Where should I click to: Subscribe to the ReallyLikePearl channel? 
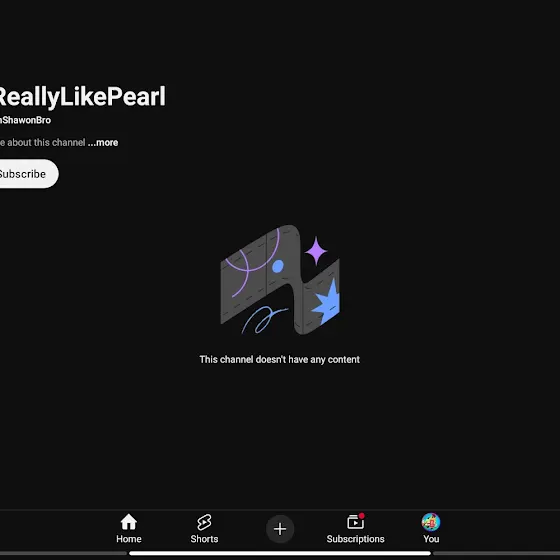pyautogui.click(x=26, y=174)
